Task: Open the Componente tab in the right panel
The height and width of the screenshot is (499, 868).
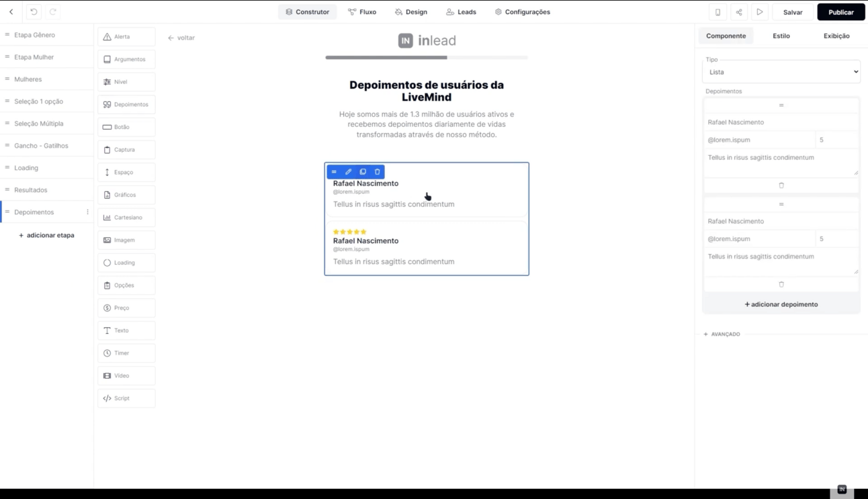Action: point(726,36)
